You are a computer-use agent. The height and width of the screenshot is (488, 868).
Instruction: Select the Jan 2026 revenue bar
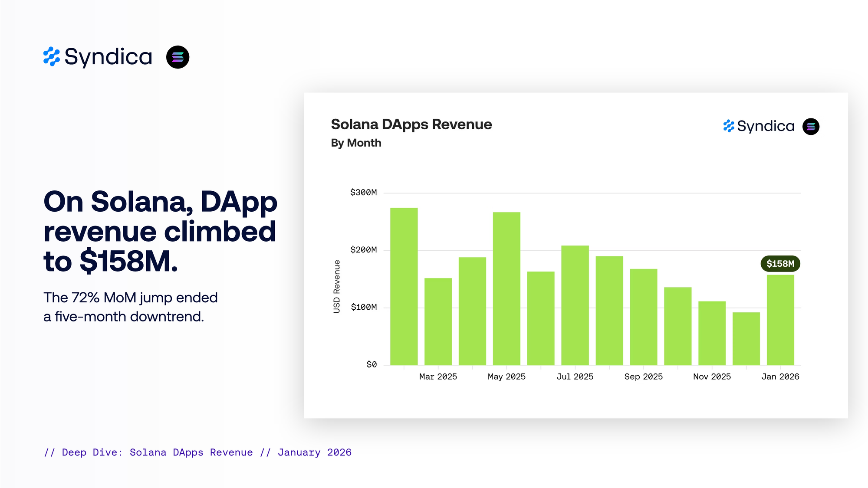(x=780, y=320)
